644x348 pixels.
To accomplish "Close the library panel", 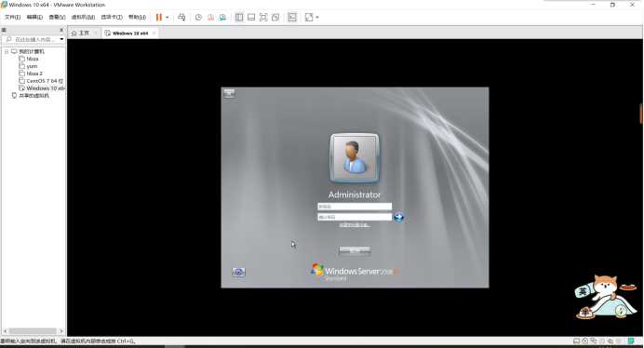I will (61, 30).
